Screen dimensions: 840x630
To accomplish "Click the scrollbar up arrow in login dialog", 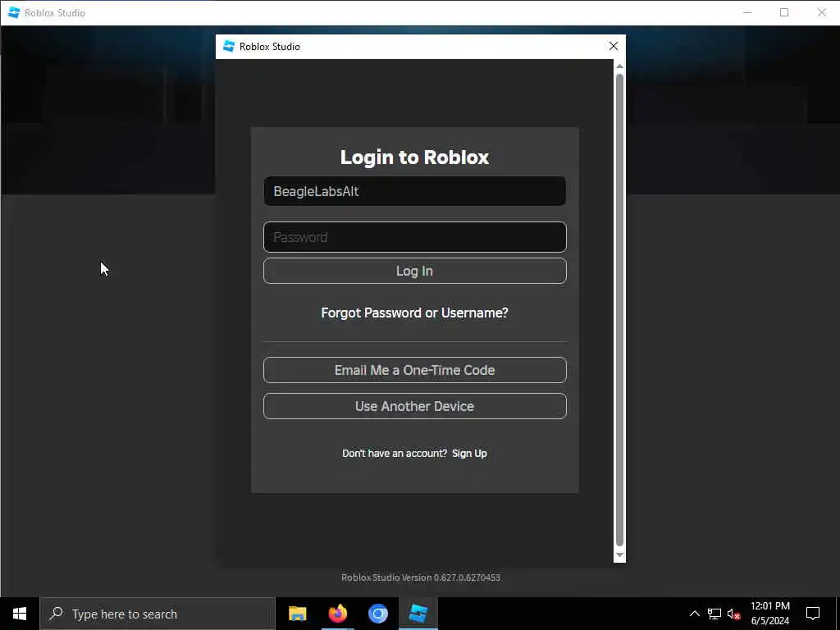I will (619, 66).
